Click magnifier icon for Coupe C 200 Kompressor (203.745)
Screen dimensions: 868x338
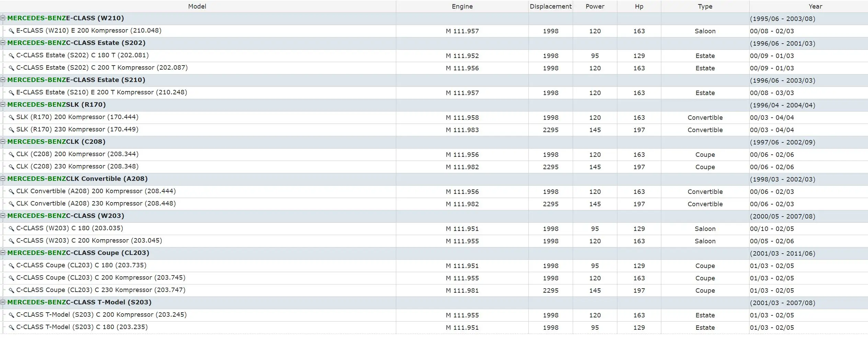point(11,278)
